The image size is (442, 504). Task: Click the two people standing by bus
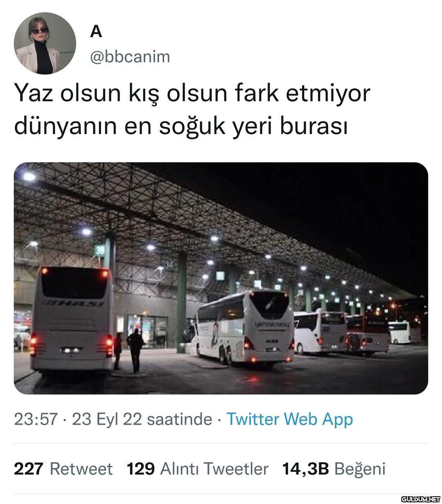point(129,351)
